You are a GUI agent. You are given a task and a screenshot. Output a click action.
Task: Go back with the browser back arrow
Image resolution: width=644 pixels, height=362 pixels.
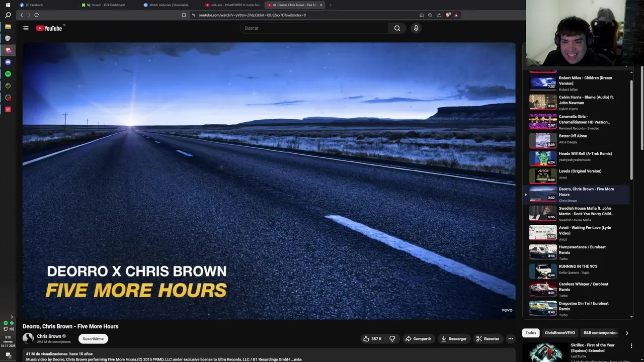[21, 15]
